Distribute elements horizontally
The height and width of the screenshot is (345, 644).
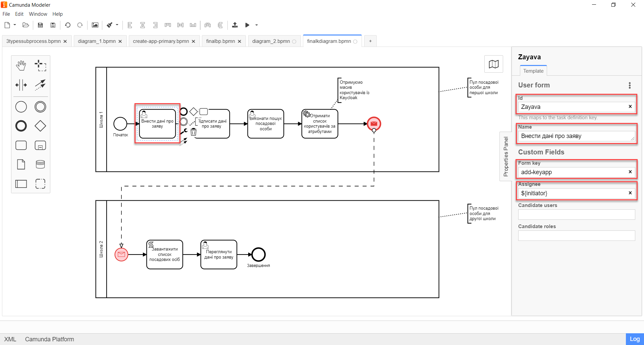click(208, 25)
